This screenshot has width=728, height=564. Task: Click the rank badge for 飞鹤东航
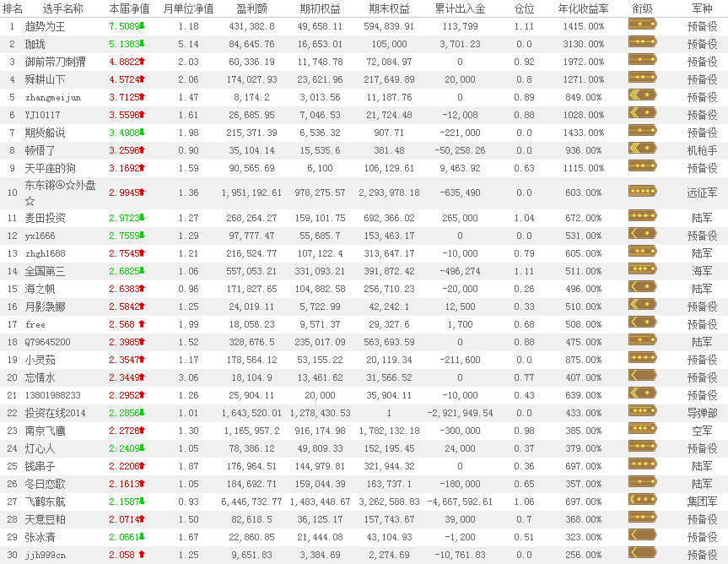click(643, 500)
